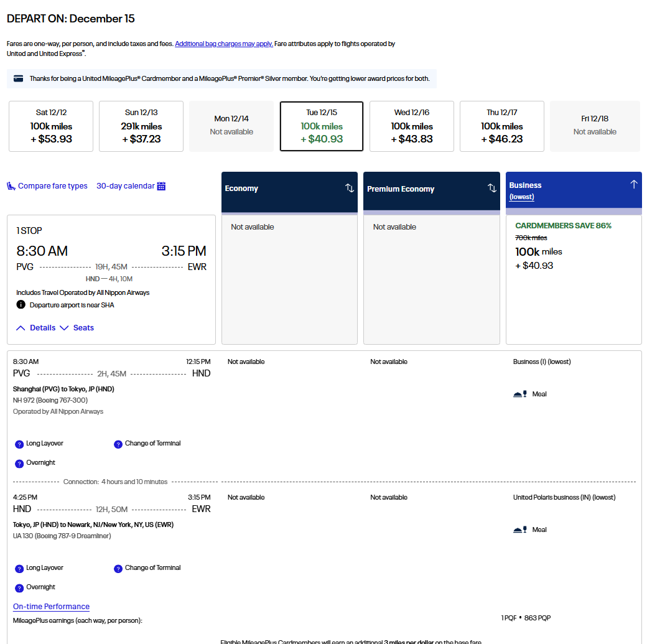This screenshot has width=647, height=644.
Task: Click Change of Terminal help icon under HND-EWR segment
Action: (118, 569)
